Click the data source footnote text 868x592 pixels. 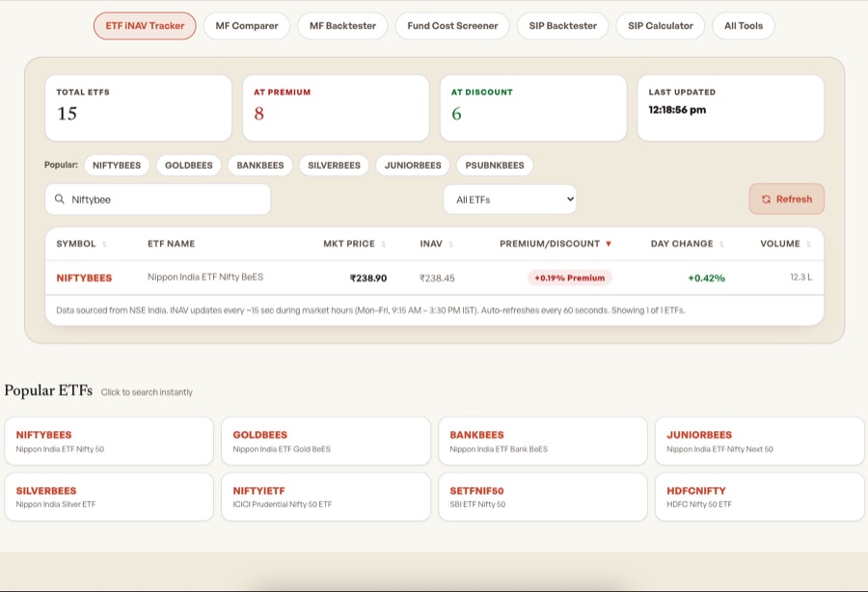370,310
